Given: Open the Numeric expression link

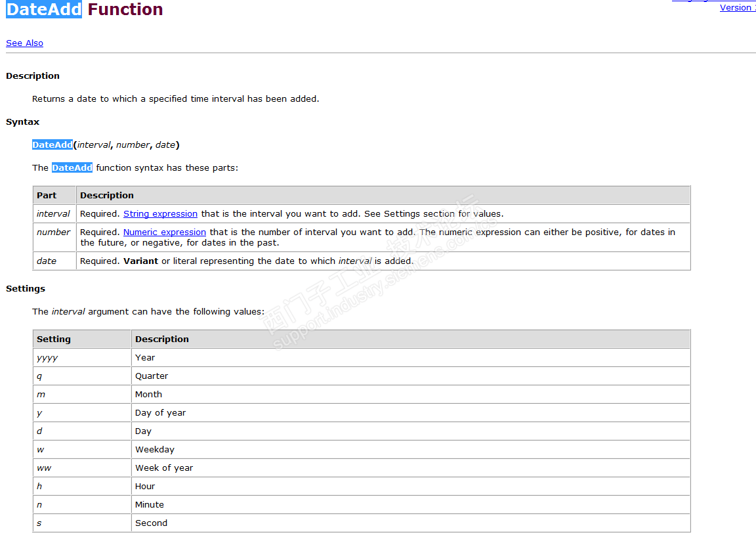Looking at the screenshot, I should 165,232.
